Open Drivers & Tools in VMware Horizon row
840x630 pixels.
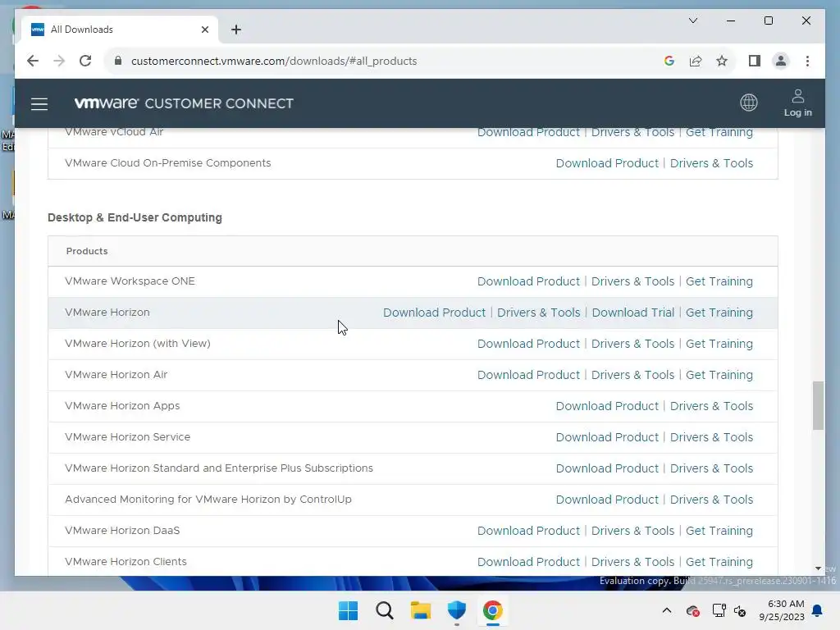[538, 313]
